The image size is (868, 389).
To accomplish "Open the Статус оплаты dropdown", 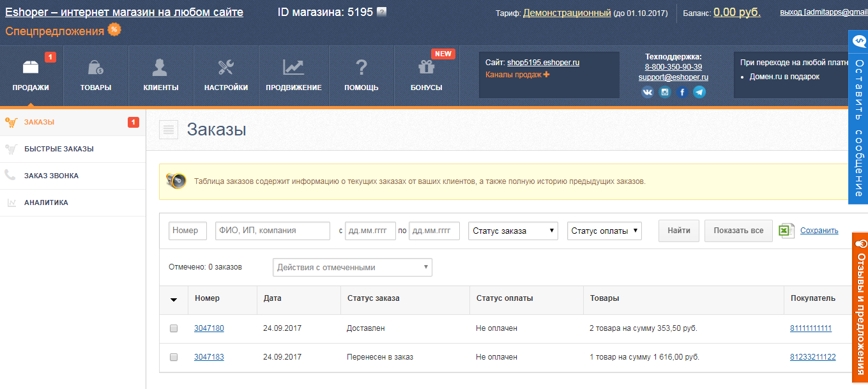I will point(604,231).
